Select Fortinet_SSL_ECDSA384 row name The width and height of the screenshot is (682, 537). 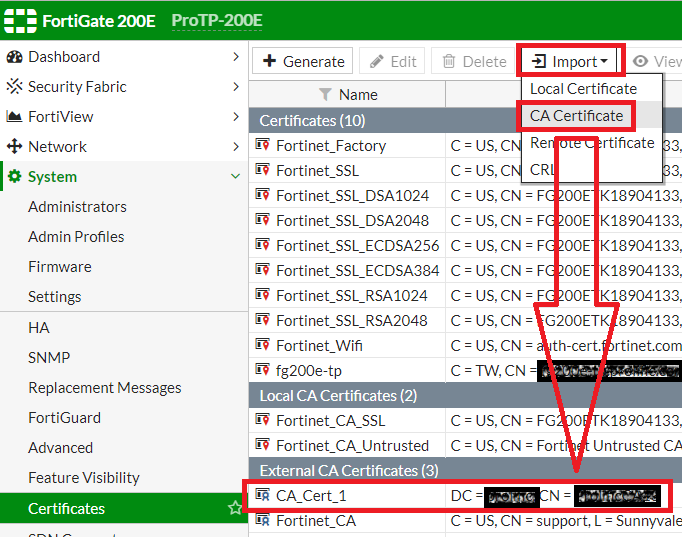(x=358, y=270)
